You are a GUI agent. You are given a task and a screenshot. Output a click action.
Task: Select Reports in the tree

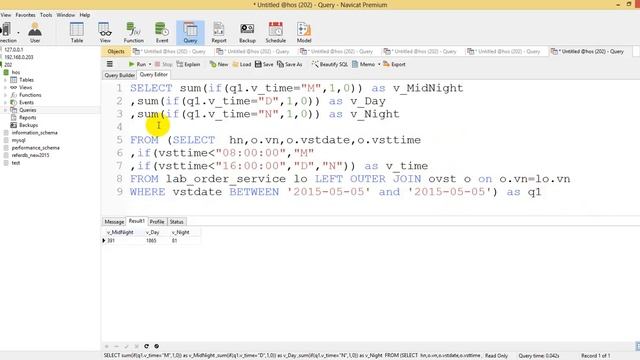point(27,118)
